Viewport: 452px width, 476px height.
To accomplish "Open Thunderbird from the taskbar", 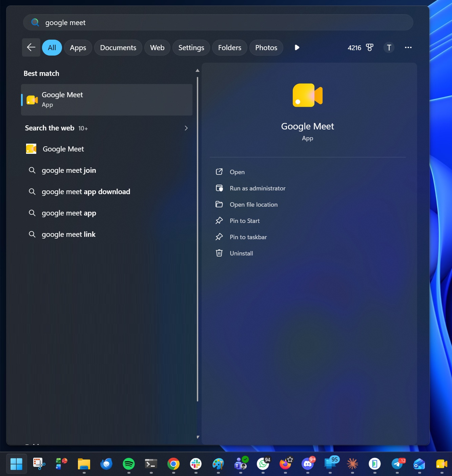I will coord(106,464).
